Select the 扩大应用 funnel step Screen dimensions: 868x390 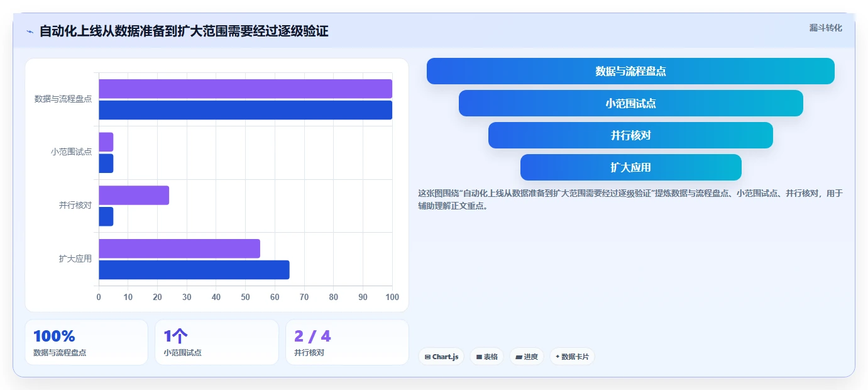(630, 167)
